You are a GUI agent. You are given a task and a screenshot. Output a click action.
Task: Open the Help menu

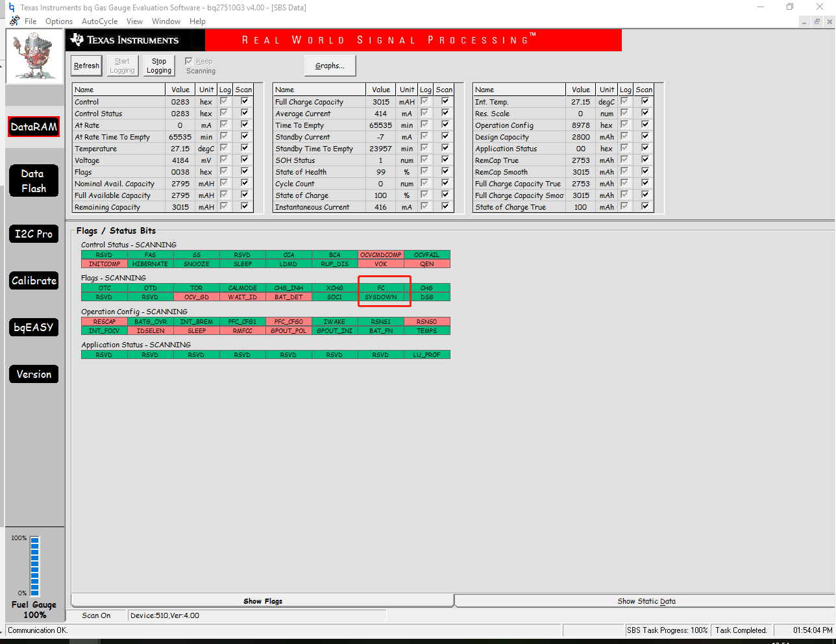click(197, 21)
